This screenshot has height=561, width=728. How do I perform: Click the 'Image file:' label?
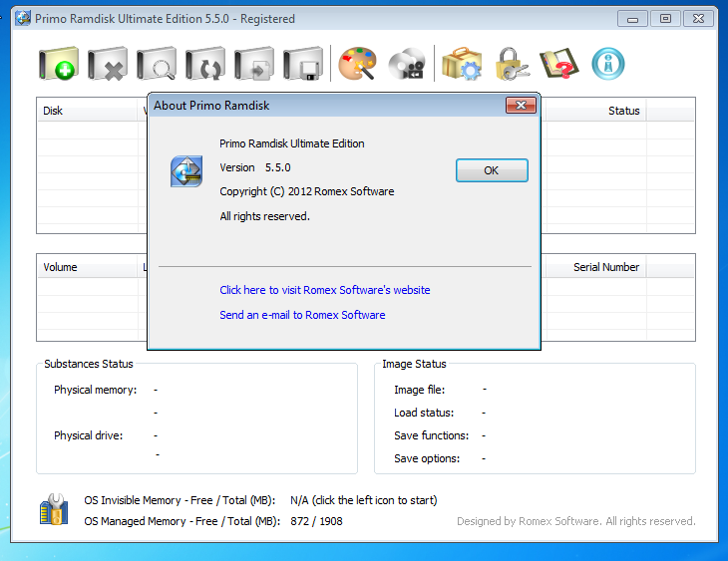(x=419, y=390)
